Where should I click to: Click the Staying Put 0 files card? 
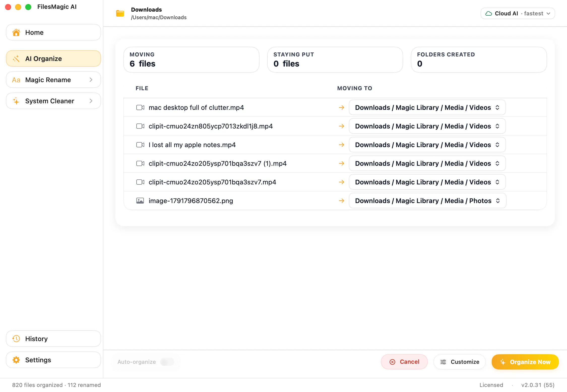[x=335, y=60]
